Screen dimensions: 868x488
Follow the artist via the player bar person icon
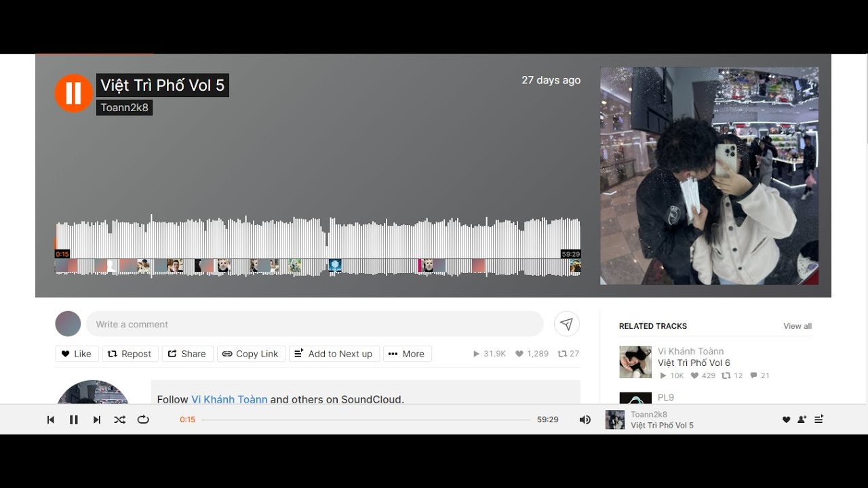tap(802, 420)
